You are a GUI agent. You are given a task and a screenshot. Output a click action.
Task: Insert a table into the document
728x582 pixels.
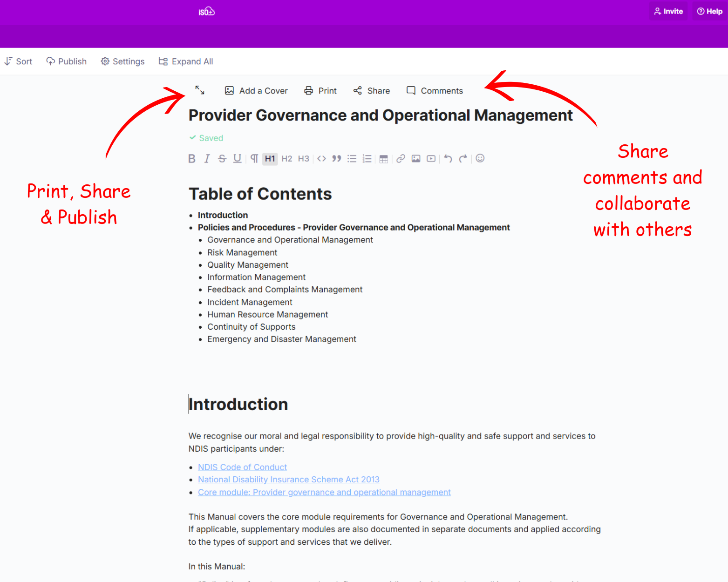[383, 159]
